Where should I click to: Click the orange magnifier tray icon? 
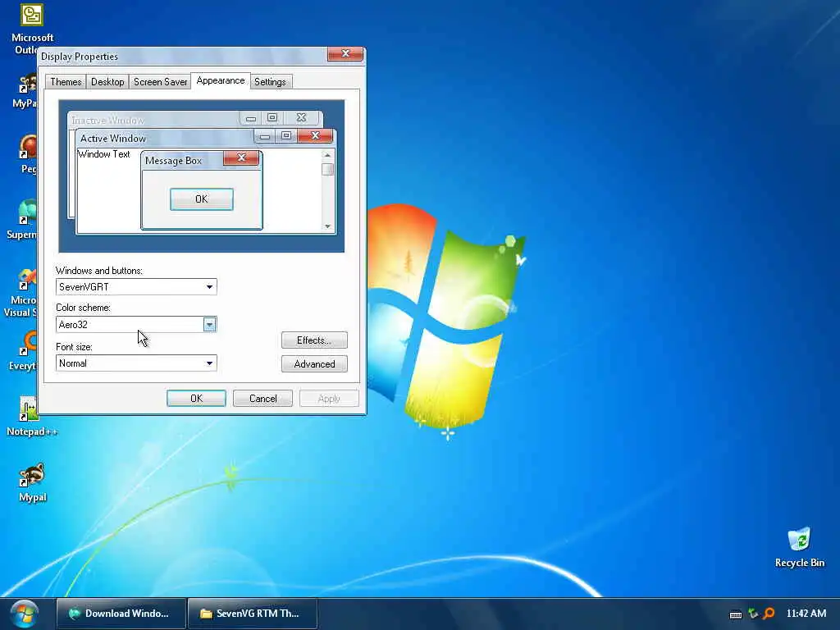[769, 614]
